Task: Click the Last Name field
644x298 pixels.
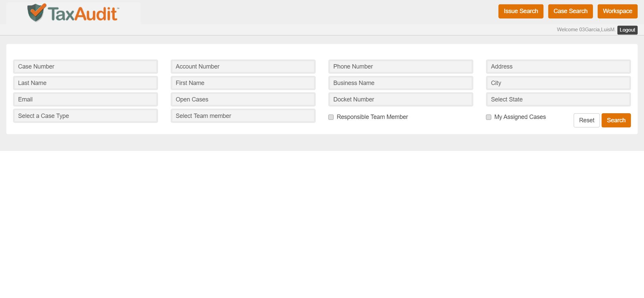Action: [x=86, y=83]
